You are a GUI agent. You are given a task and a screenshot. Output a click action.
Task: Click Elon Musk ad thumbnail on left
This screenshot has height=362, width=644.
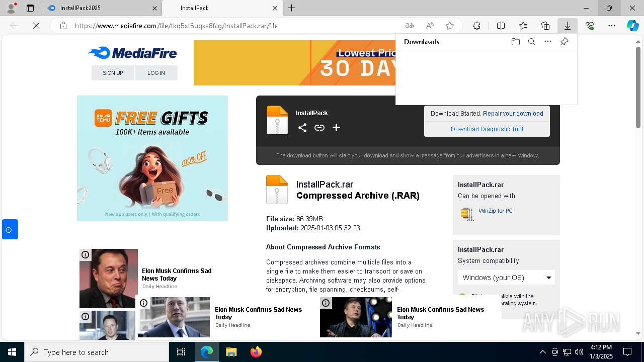tap(109, 279)
